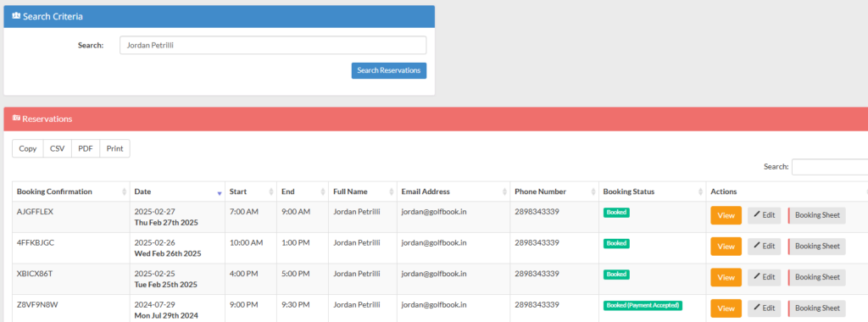Click the 4:00 PM start time

click(243, 274)
